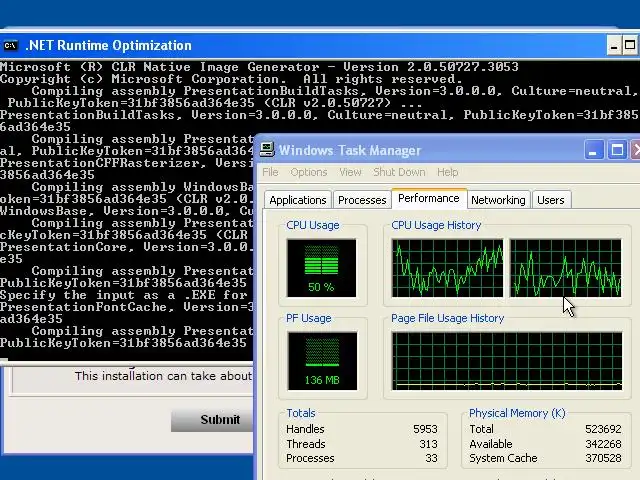Open the Shut Down menu in Task Manager
The width and height of the screenshot is (640, 480).
tap(399, 172)
